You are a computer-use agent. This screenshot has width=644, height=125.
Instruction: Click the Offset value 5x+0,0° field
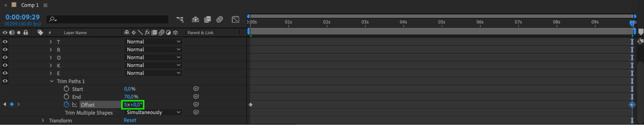pyautogui.click(x=133, y=104)
